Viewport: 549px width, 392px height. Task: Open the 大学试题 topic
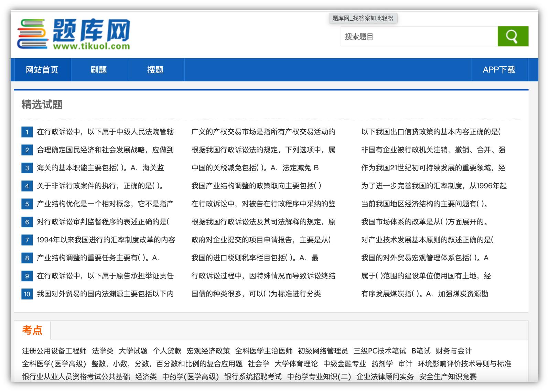tap(133, 351)
